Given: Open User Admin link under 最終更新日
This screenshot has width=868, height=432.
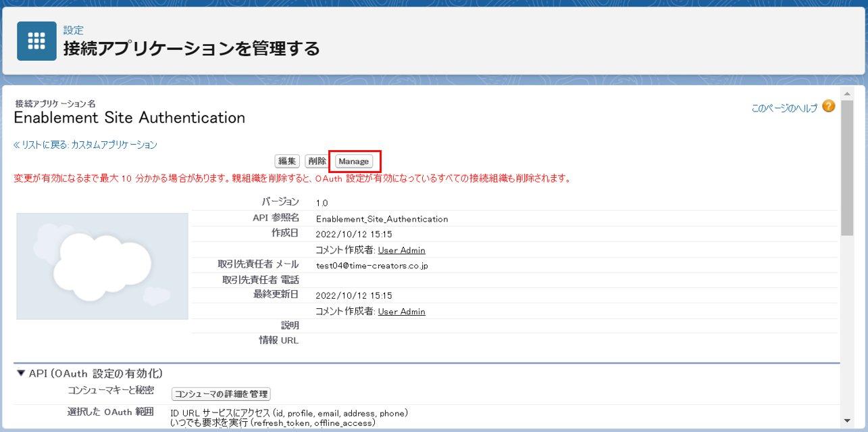Looking at the screenshot, I should (401, 312).
